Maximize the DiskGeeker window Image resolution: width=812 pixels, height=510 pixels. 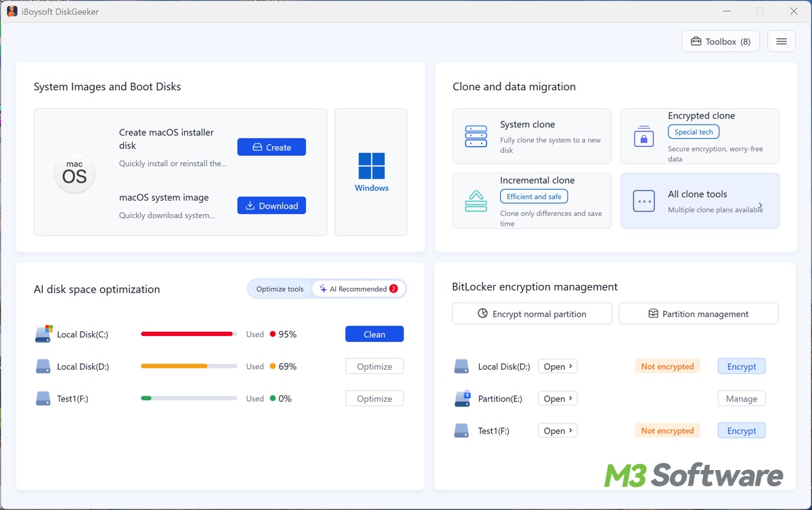(x=760, y=12)
